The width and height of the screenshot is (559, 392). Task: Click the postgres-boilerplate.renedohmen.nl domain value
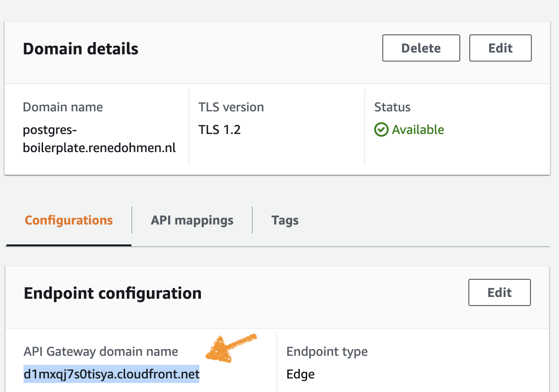coord(99,139)
